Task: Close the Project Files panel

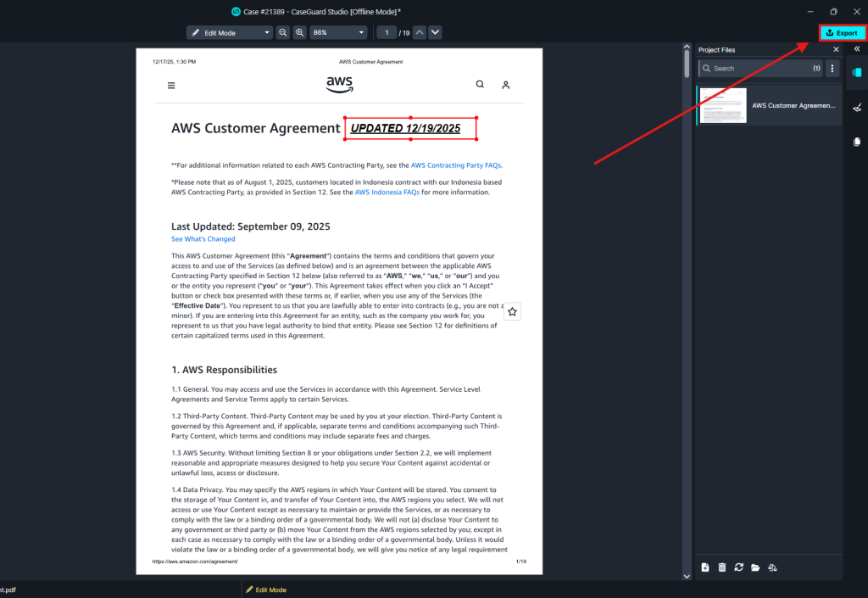Action: (x=836, y=50)
